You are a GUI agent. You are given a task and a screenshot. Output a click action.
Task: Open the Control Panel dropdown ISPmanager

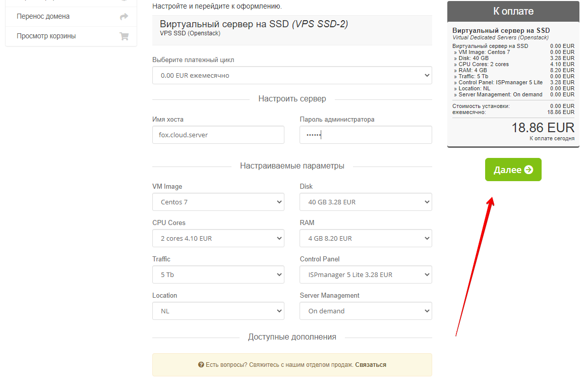coord(366,274)
